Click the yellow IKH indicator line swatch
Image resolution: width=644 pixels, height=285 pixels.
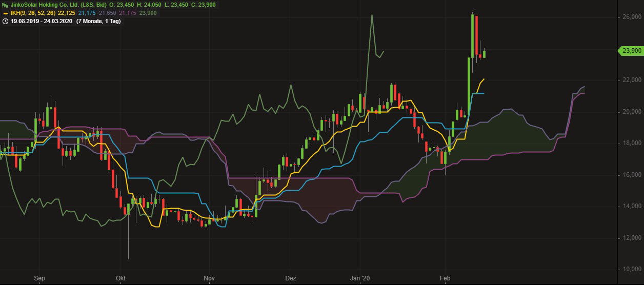[5, 13]
